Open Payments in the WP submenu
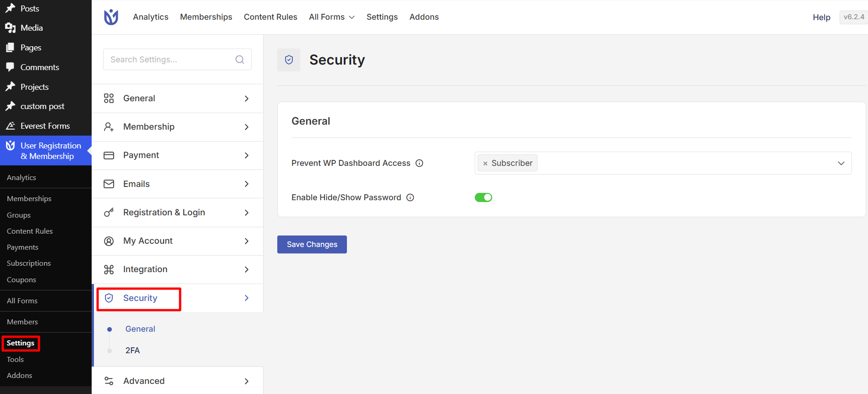This screenshot has height=394, width=868. [22, 247]
